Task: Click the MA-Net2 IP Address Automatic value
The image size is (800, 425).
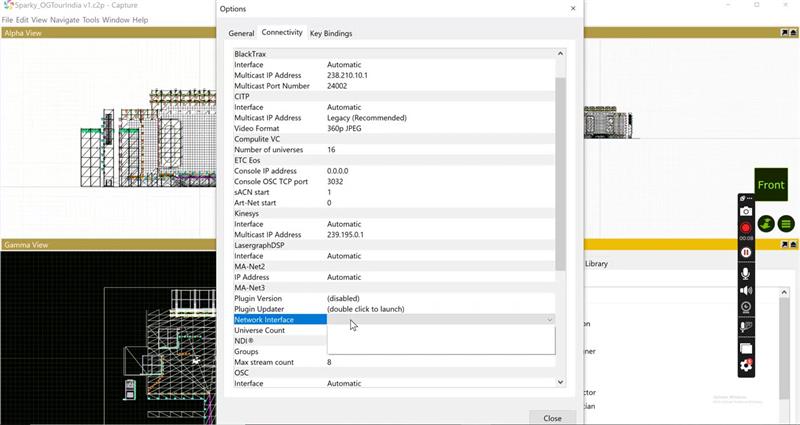Action: coord(344,277)
